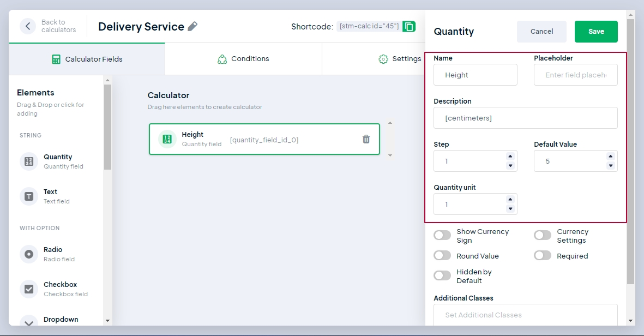
Task: Increase the Step value with up arrow
Action: 510,157
